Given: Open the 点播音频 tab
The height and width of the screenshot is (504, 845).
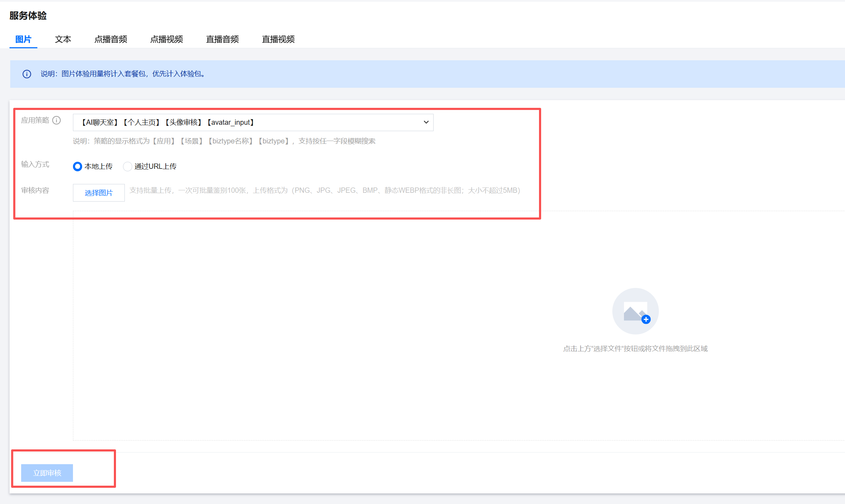Looking at the screenshot, I should (111, 39).
